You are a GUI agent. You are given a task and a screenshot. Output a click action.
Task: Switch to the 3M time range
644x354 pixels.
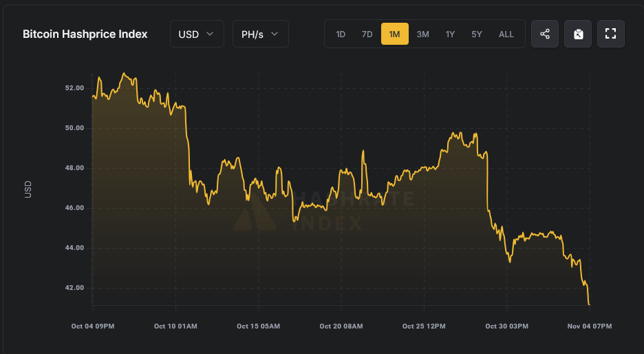[422, 34]
